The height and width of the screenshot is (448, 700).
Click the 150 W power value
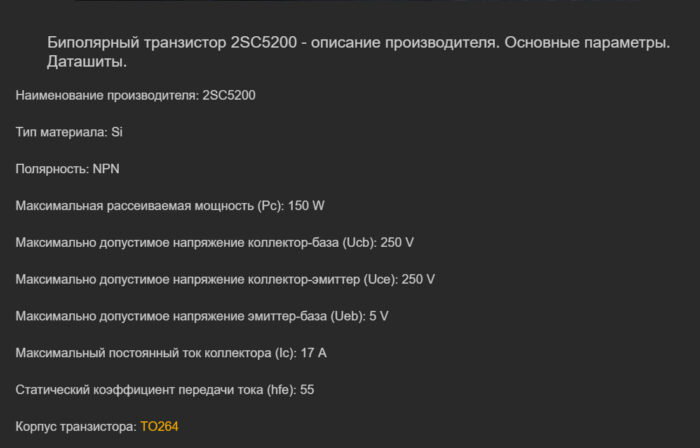[306, 206]
